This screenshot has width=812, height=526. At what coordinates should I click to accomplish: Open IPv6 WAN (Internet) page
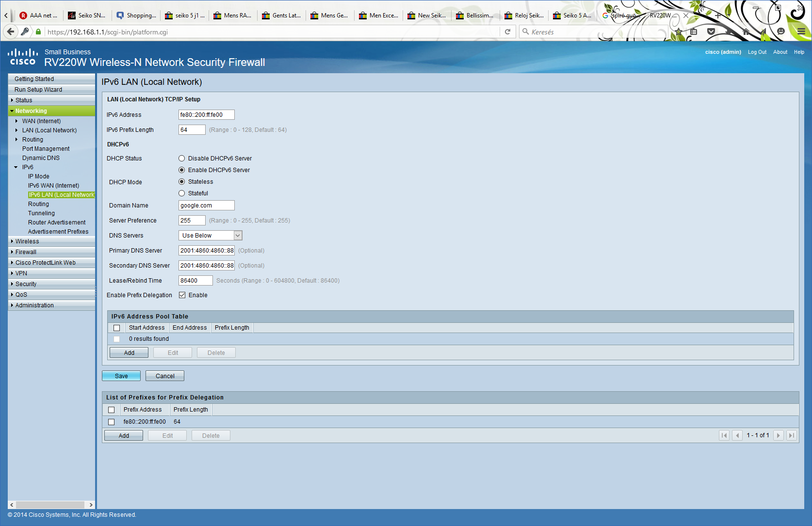coord(53,186)
